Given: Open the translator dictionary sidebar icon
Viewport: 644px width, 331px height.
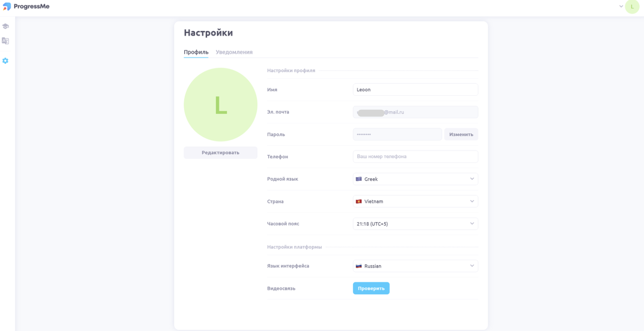Looking at the screenshot, I should (5, 41).
